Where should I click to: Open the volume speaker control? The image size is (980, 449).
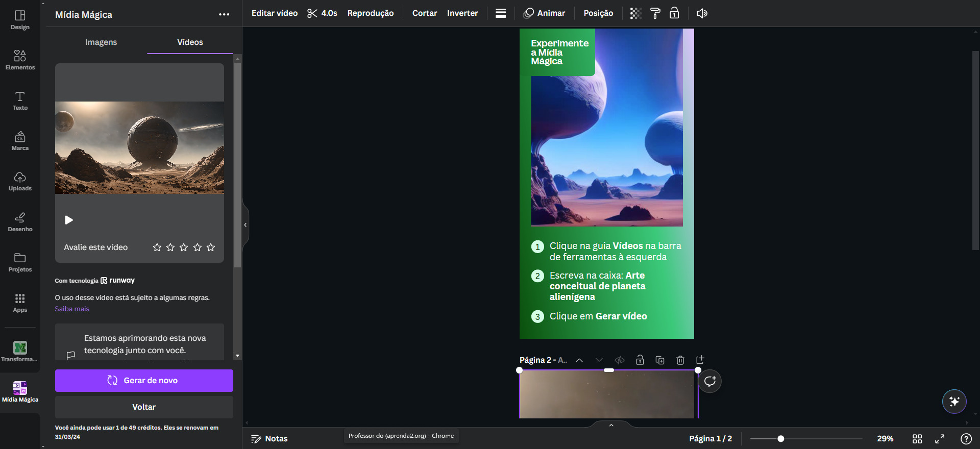pos(702,13)
